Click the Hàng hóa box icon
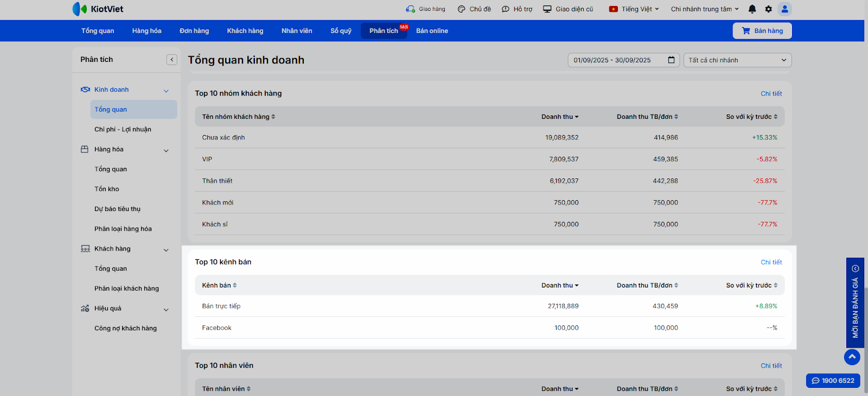The width and height of the screenshot is (868, 396). 85,149
